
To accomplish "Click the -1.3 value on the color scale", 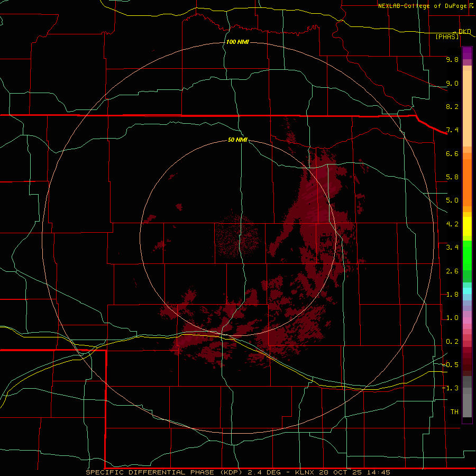I will (x=451, y=388).
